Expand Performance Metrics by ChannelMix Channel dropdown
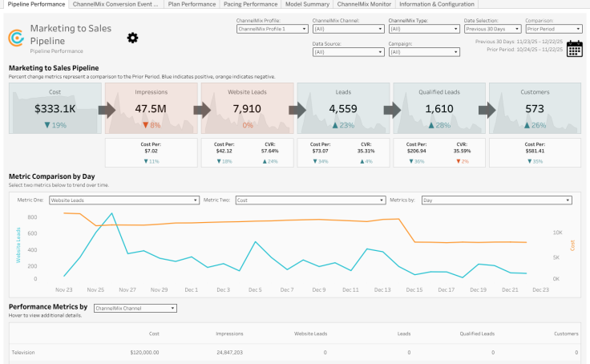 click(134, 308)
